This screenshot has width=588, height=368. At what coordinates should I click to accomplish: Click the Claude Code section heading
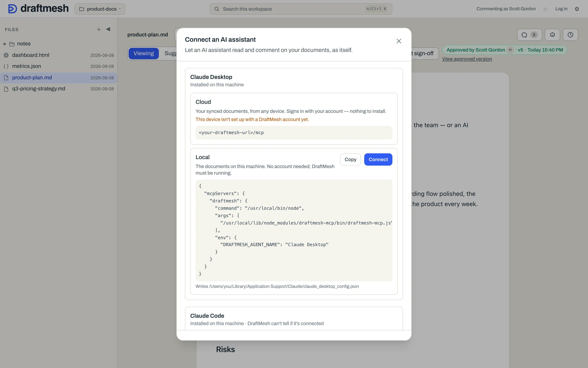(207, 316)
